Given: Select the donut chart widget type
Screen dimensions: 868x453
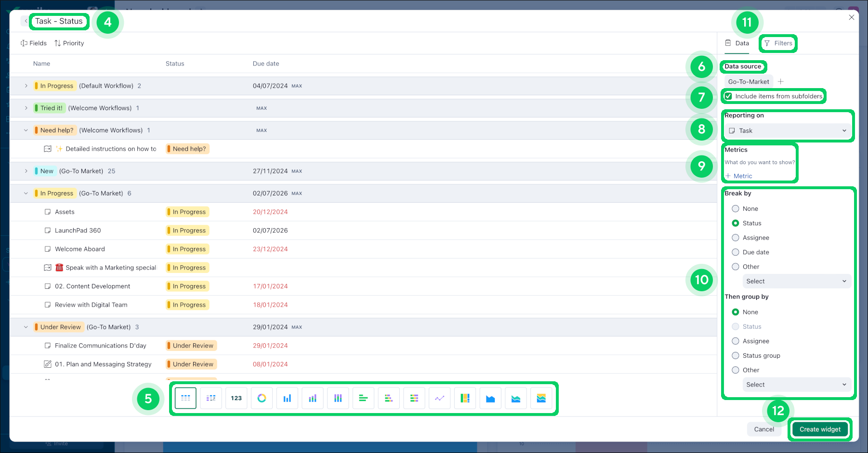Looking at the screenshot, I should [262, 398].
